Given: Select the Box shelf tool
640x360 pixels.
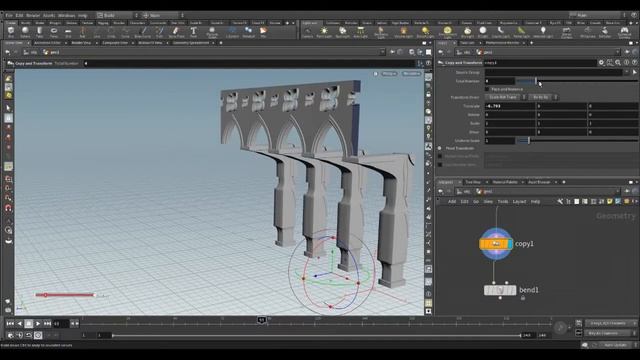Looking at the screenshot, I should [x=11, y=32].
